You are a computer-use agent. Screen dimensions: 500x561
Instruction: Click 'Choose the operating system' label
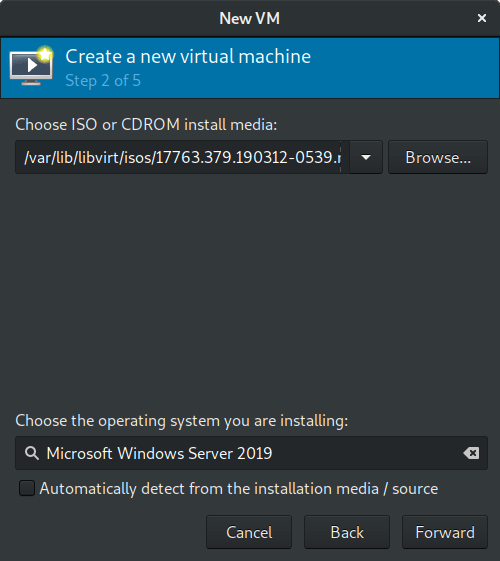pyautogui.click(x=182, y=421)
